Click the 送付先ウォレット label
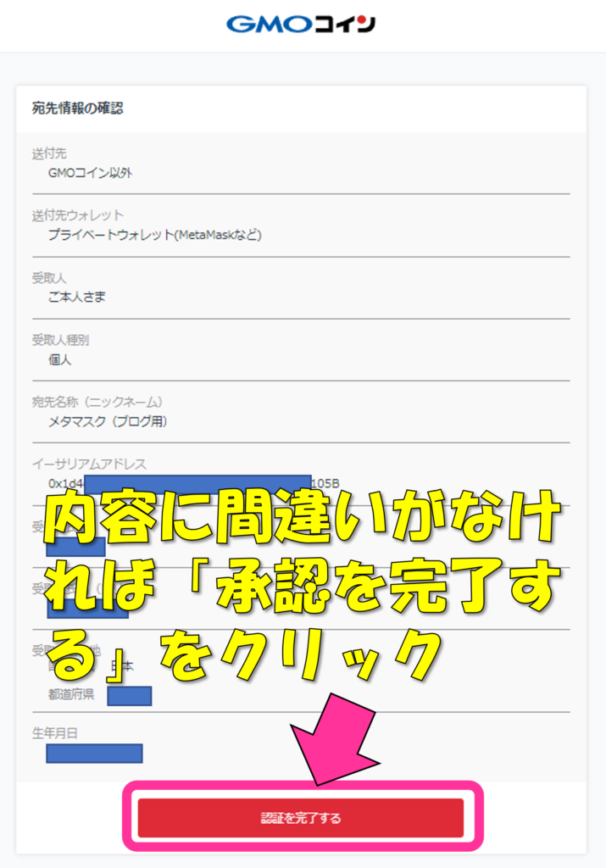Screen dimensions: 606x868 tap(77, 215)
